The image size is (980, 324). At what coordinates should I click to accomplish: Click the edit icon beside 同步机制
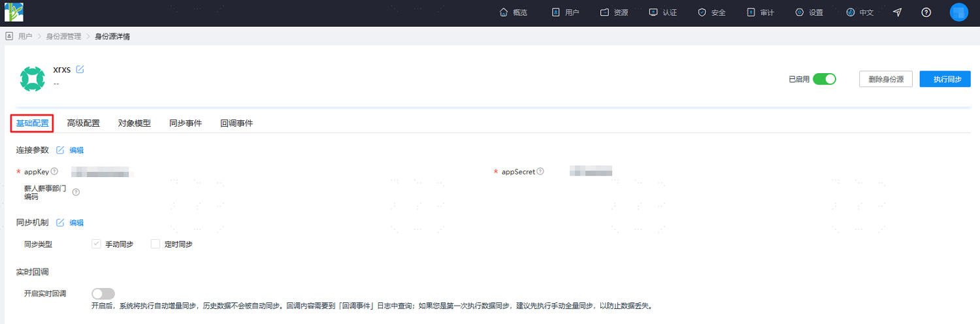60,223
